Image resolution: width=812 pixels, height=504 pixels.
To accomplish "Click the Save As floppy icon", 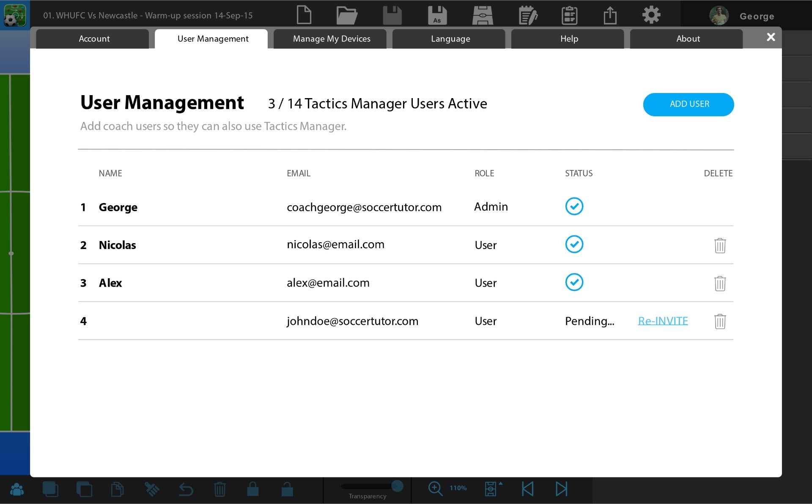I will 437,15.
